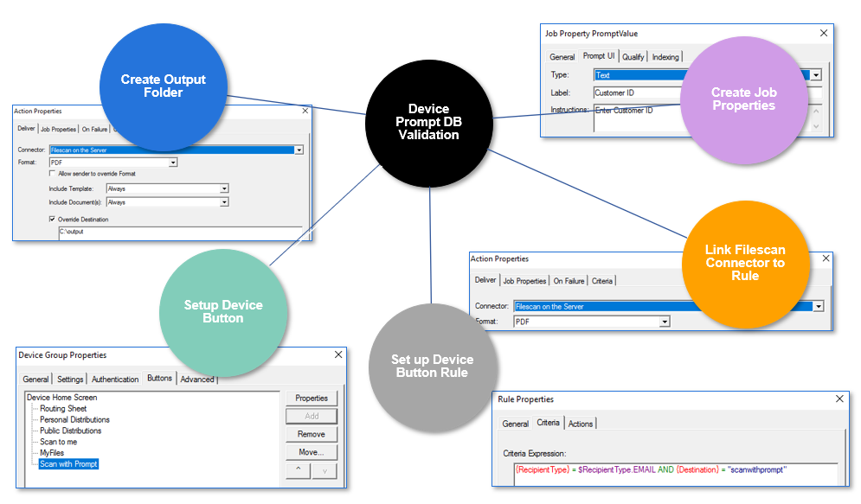The width and height of the screenshot is (861, 504).
Task: Close the Job Property PromptValue window
Action: (824, 34)
